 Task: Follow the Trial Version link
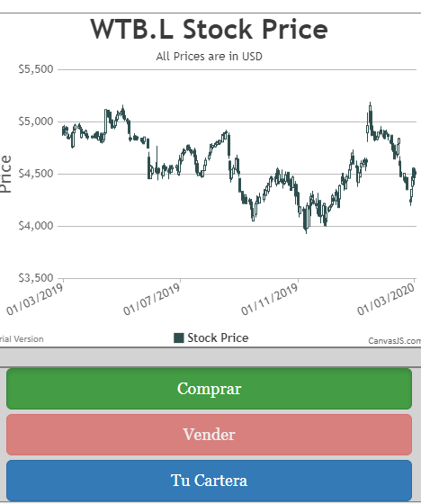point(22,339)
